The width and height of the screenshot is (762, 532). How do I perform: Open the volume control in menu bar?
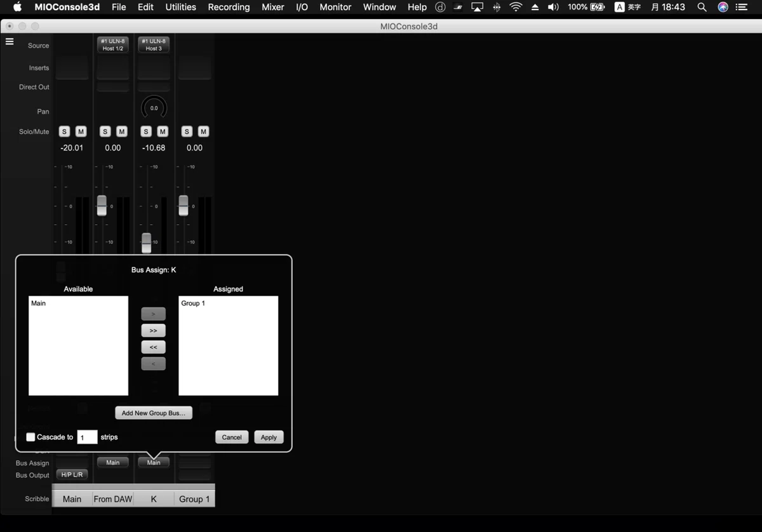pos(553,7)
